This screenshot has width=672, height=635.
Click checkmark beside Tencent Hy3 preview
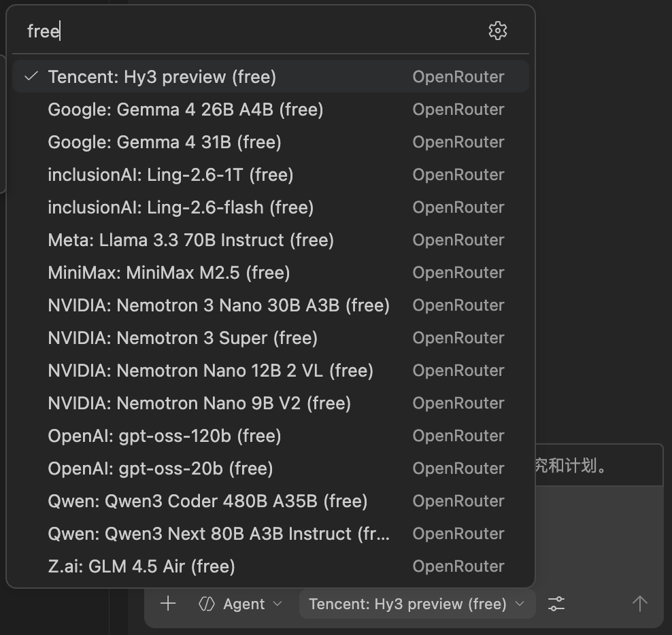pos(31,77)
